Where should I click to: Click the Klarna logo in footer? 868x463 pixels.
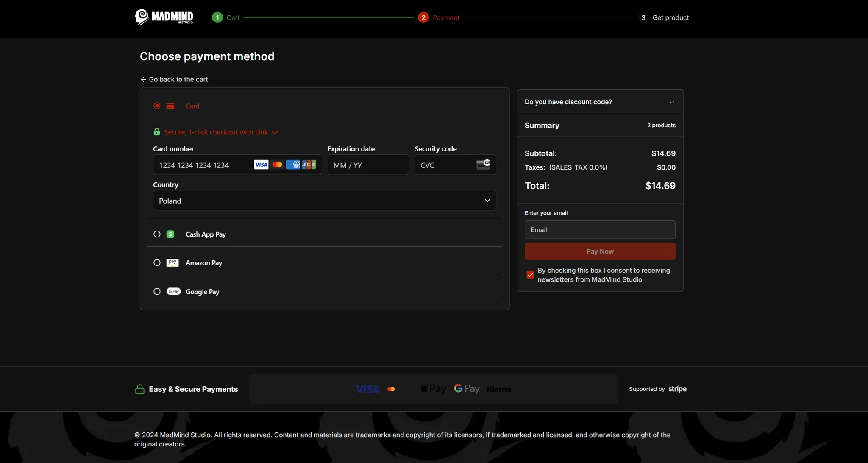[500, 389]
